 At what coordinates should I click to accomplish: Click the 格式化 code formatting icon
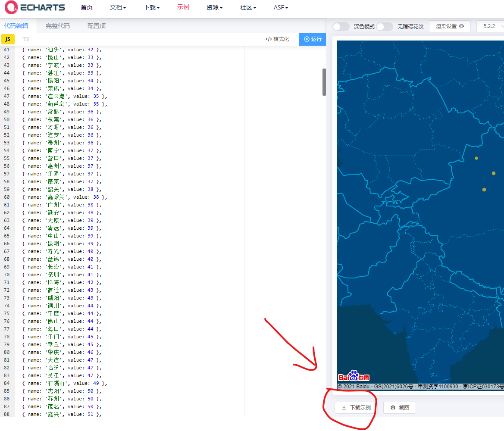tap(268, 39)
